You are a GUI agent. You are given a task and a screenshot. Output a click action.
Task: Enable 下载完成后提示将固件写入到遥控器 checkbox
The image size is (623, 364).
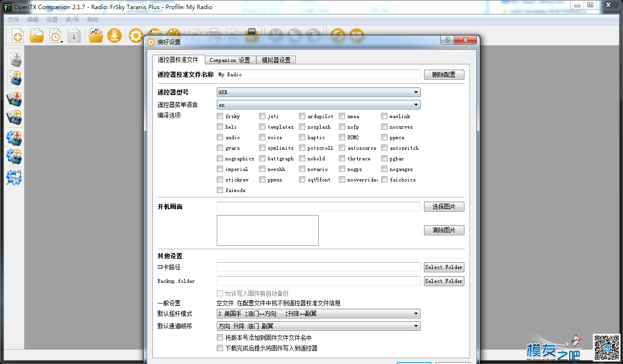coord(220,348)
